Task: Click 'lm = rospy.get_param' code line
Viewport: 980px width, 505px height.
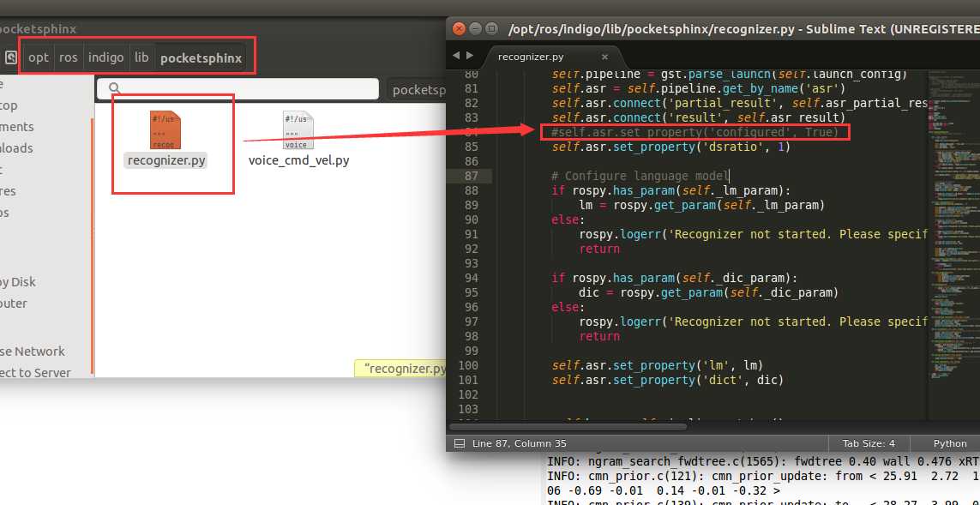Action: pos(702,205)
